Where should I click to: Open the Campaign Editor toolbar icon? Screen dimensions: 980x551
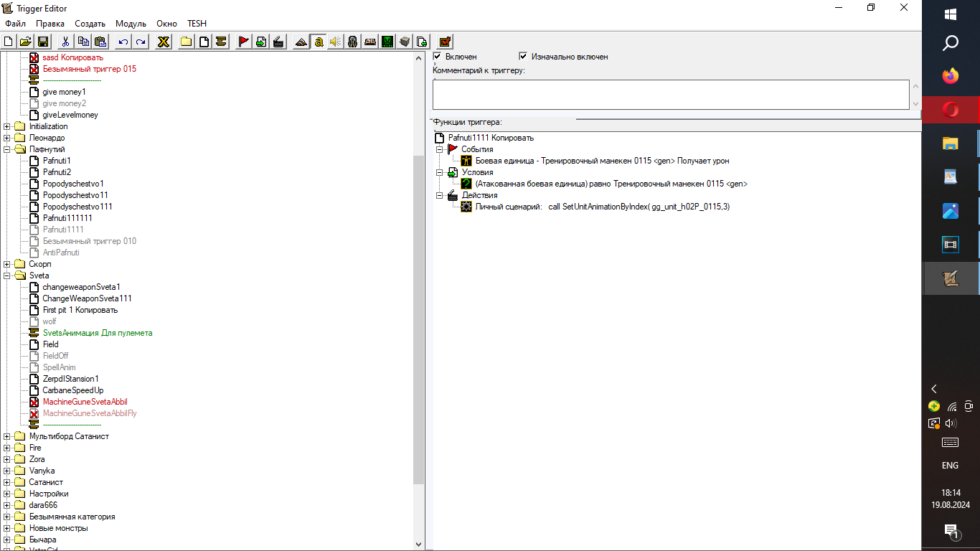coord(370,42)
